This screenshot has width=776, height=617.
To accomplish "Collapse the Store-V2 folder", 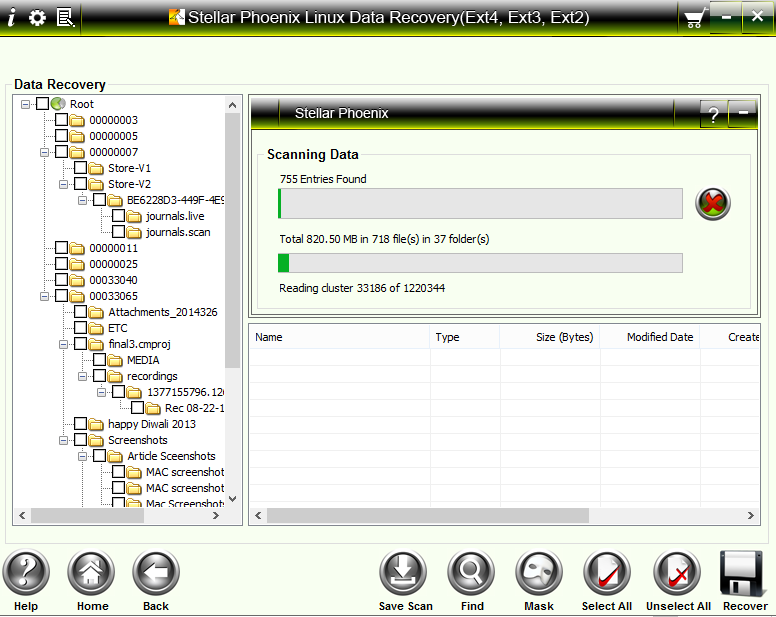I will pyautogui.click(x=63, y=184).
